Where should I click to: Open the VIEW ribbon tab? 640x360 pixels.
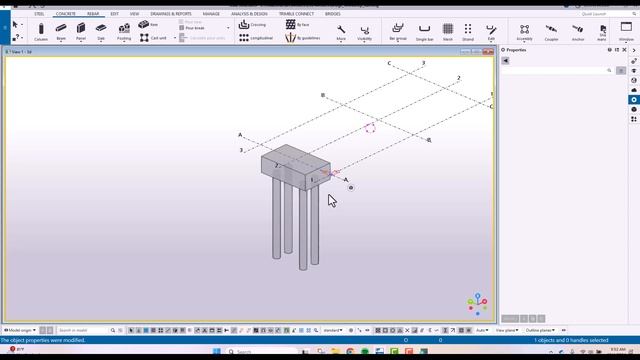click(134, 14)
